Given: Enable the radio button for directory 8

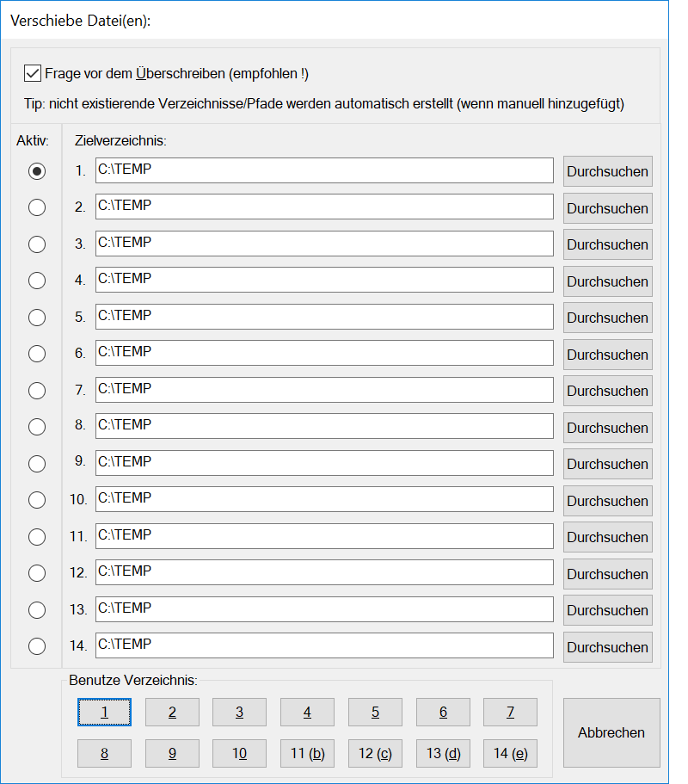Looking at the screenshot, I should point(37,427).
